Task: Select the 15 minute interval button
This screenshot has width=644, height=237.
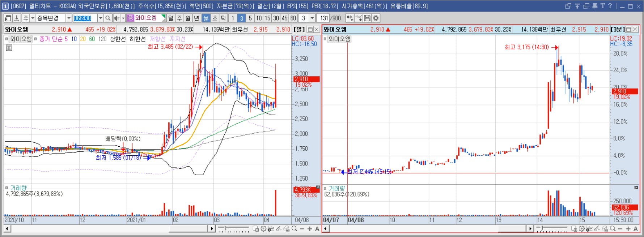Action: coord(267,18)
